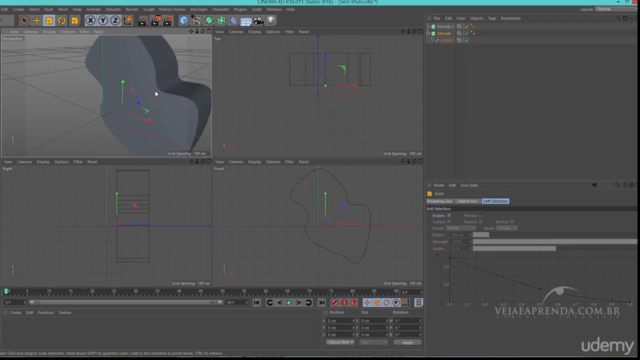Open the Window menu
The height and width of the screenshot is (360, 640).
point(274,9)
